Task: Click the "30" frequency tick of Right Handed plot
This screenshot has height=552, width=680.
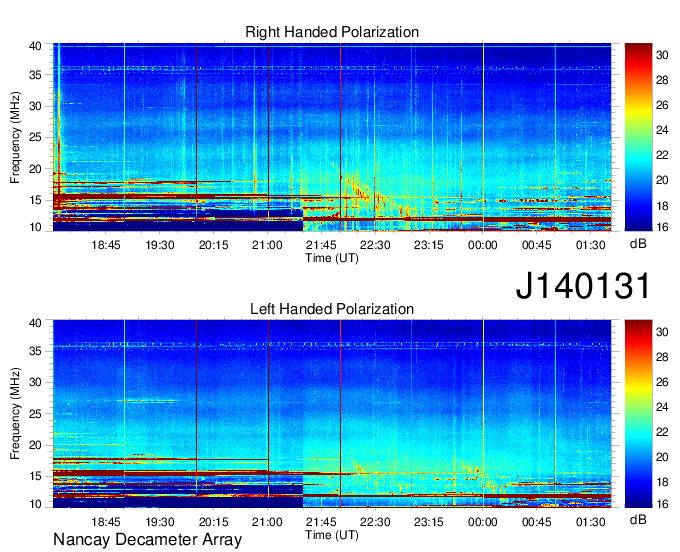Action: pos(35,106)
